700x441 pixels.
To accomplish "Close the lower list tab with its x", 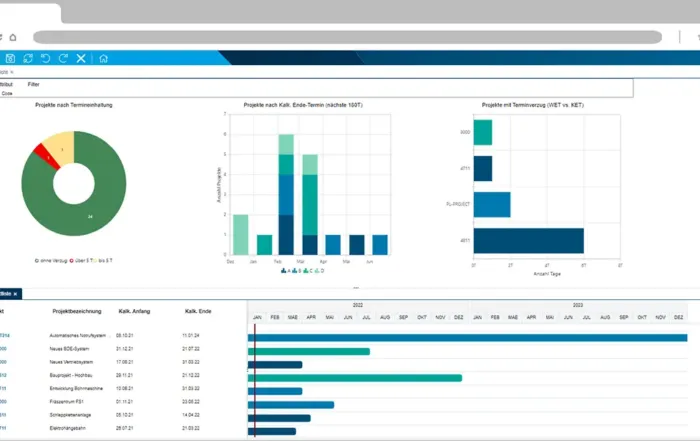I will (15, 294).
